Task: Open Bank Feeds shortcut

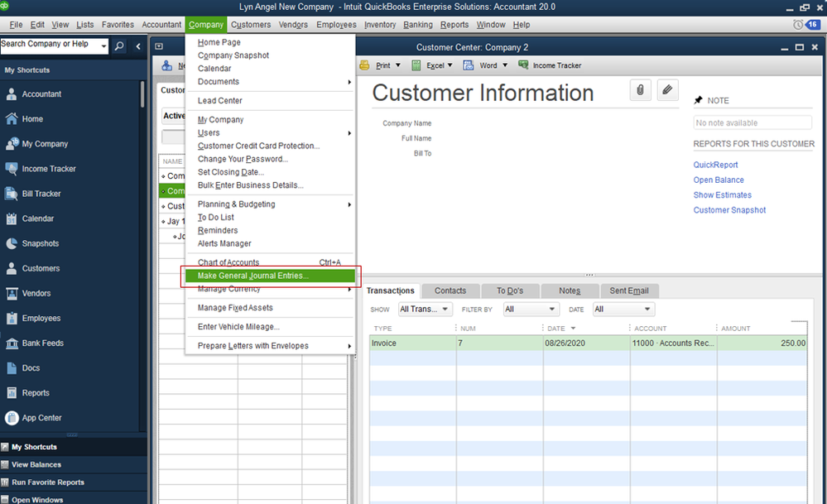Action: click(x=34, y=343)
